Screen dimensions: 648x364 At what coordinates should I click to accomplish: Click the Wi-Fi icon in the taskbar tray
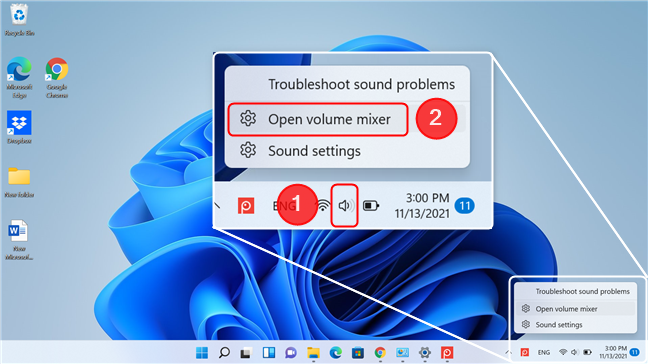[x=562, y=352]
